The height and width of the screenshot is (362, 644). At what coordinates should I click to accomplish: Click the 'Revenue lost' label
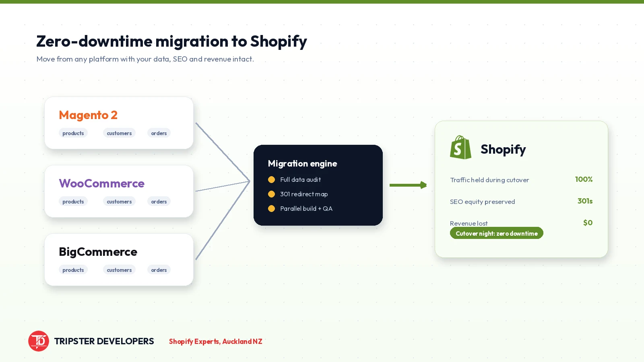[x=469, y=223]
